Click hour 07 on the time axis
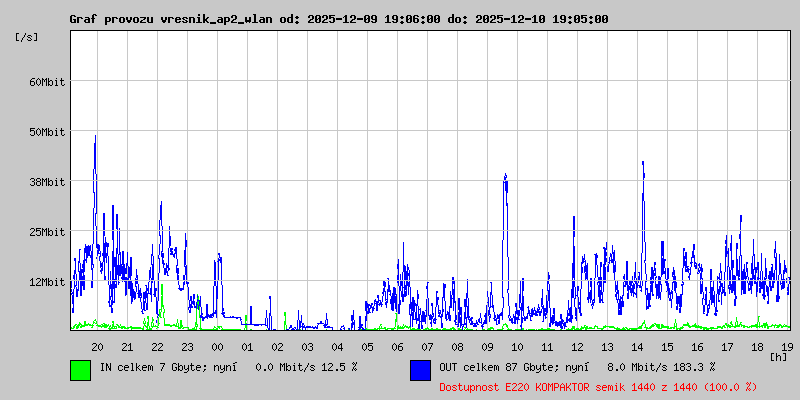The image size is (800, 400). pos(428,347)
